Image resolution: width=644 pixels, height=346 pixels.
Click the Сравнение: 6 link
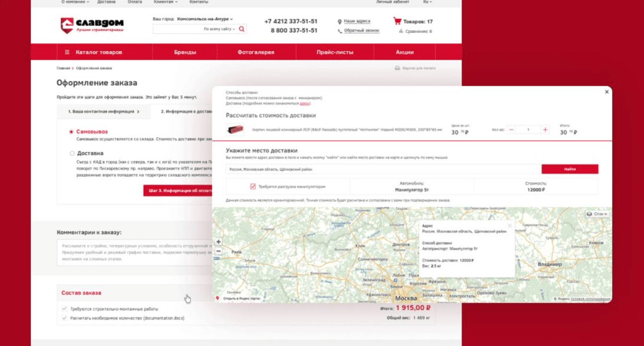[418, 31]
